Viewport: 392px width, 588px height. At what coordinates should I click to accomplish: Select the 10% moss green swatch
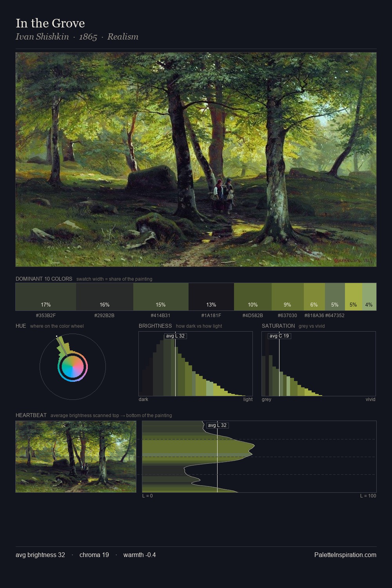pos(253,297)
